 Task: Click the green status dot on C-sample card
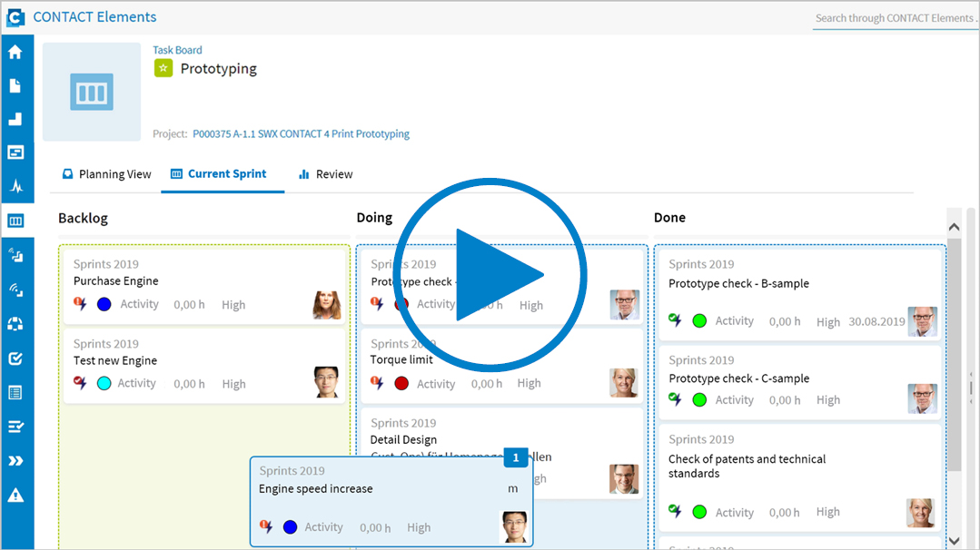click(x=700, y=399)
